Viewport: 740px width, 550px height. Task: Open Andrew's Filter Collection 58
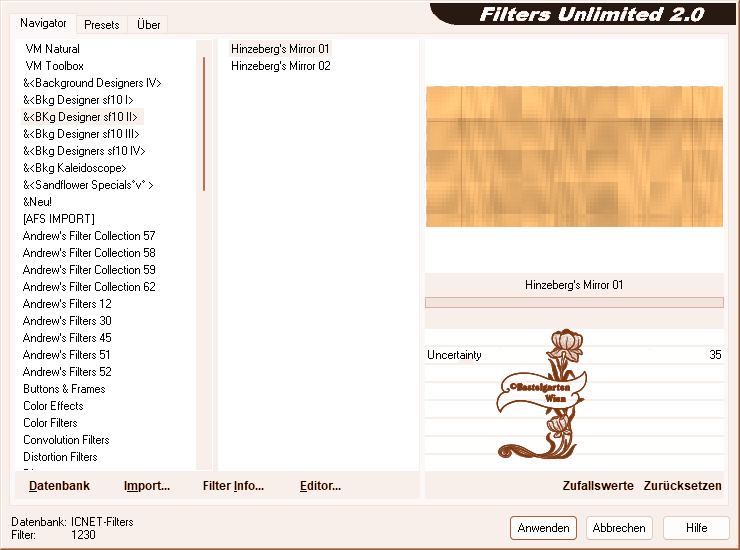tap(89, 253)
